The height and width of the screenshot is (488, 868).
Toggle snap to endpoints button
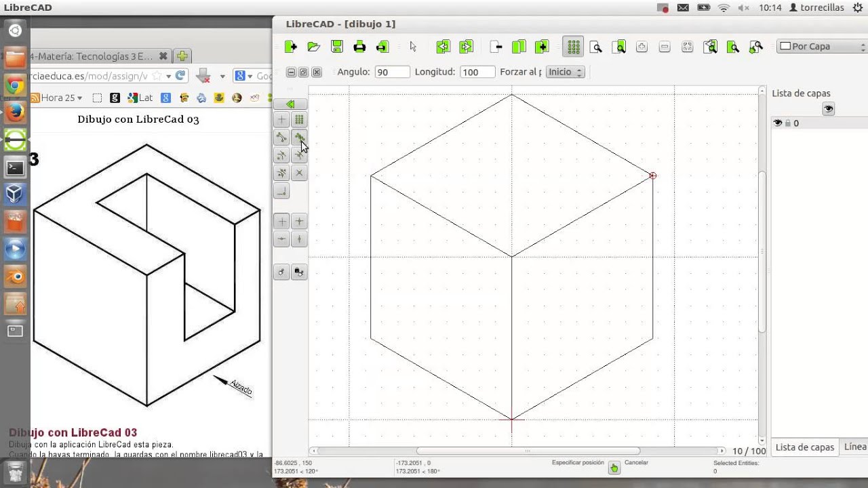point(281,138)
